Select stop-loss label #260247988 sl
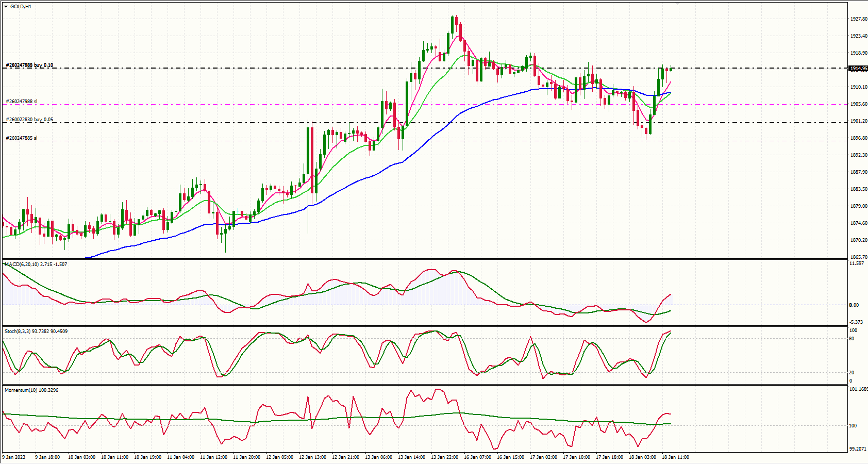Screen dimensions: 868x464 point(22,102)
